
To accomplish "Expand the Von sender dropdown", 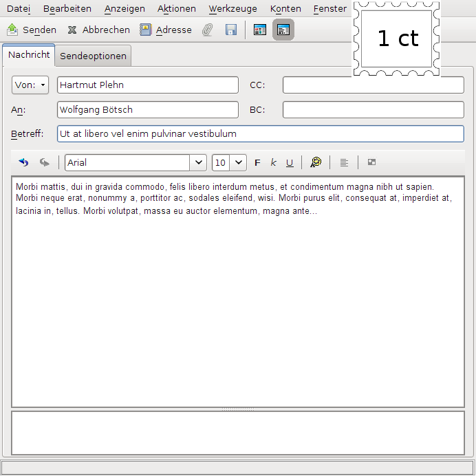I will pos(30,85).
